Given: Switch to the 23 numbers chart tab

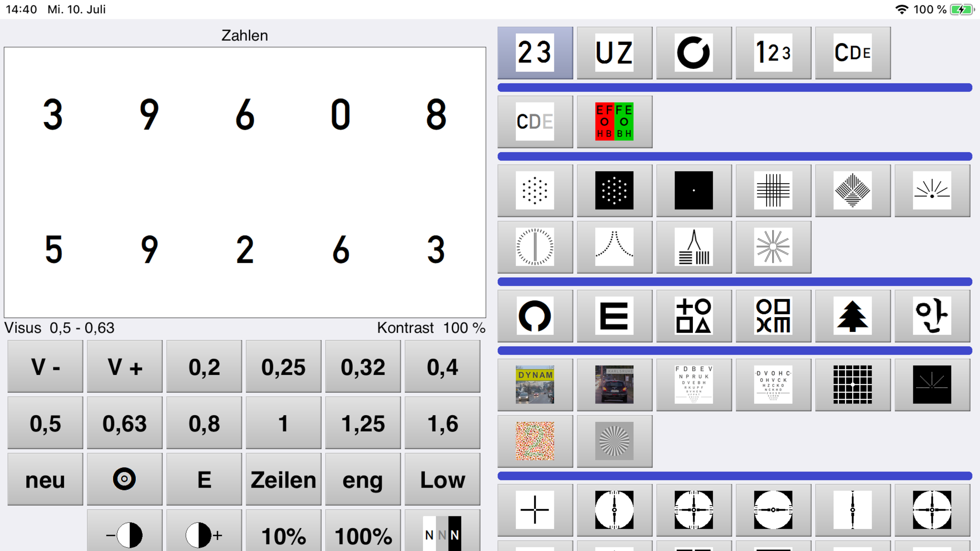Looking at the screenshot, I should click(535, 53).
